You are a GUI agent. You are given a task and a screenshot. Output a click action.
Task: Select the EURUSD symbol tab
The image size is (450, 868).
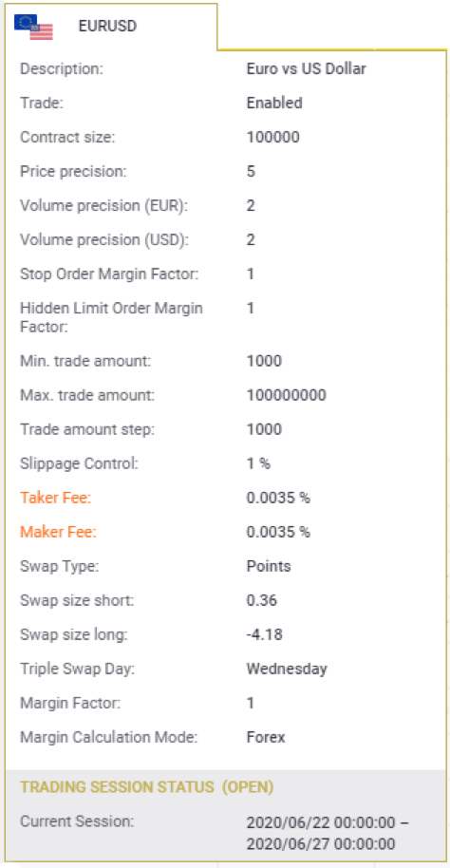coord(111,27)
